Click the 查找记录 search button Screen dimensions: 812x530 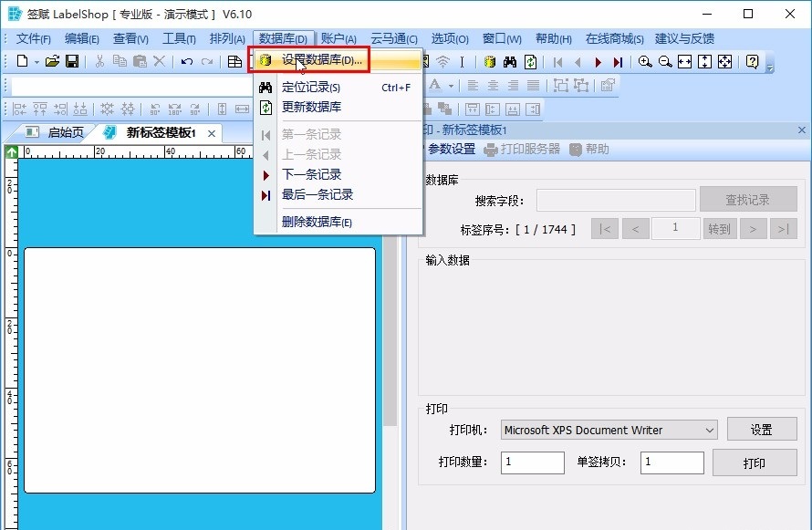(748, 199)
